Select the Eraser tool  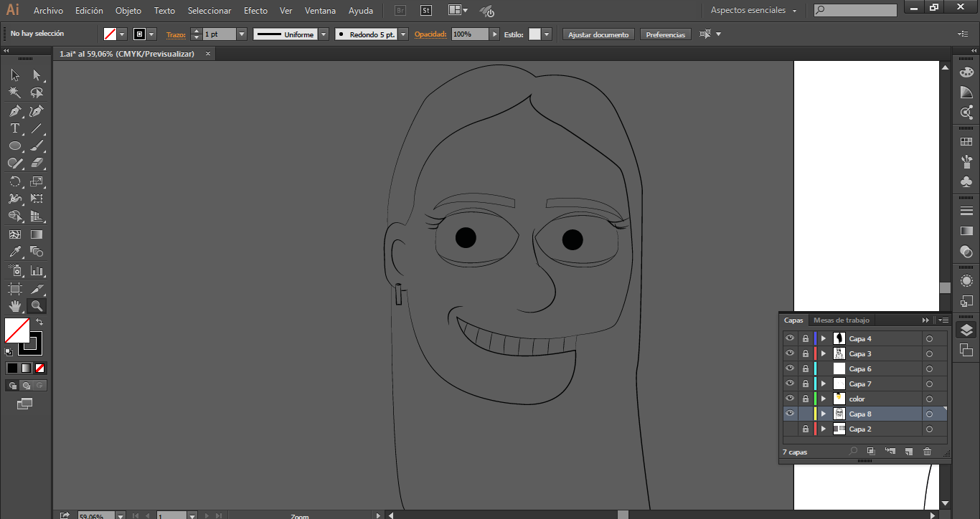click(x=37, y=163)
